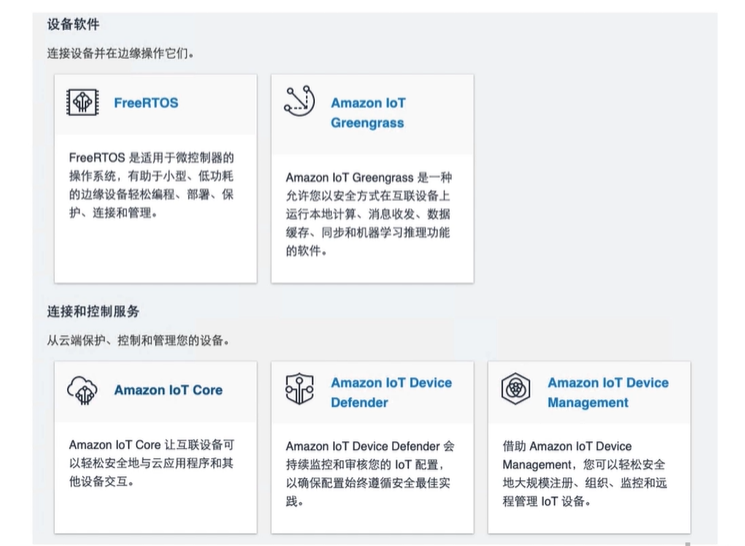Click the text 连接设备并在边缘操作它们。
The image size is (745, 546).
[x=120, y=53]
